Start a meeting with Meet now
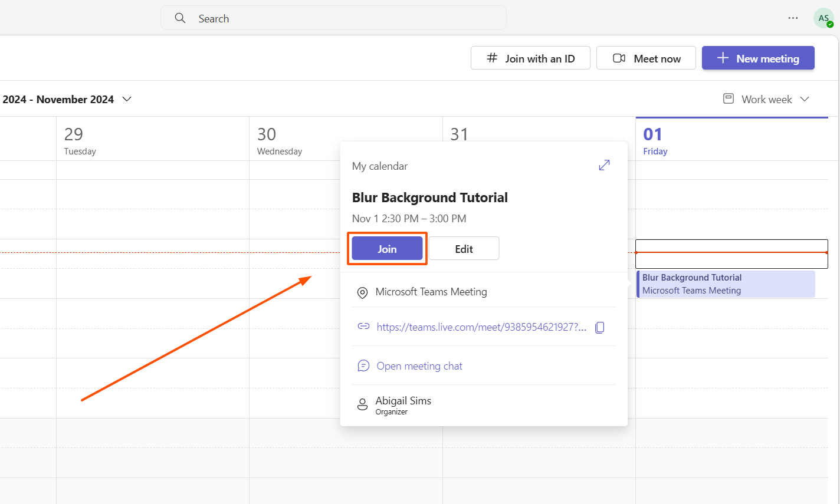Viewport: 840px width, 504px height. 646,58
